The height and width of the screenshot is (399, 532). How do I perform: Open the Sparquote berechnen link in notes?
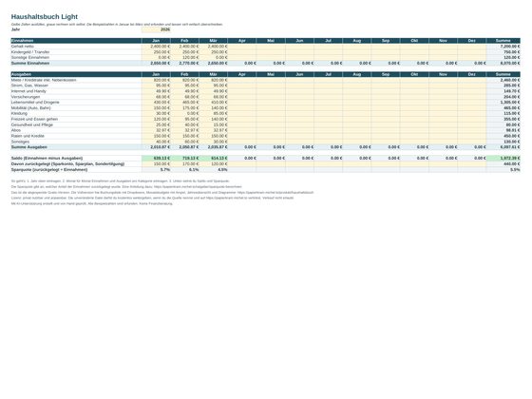[198, 187]
